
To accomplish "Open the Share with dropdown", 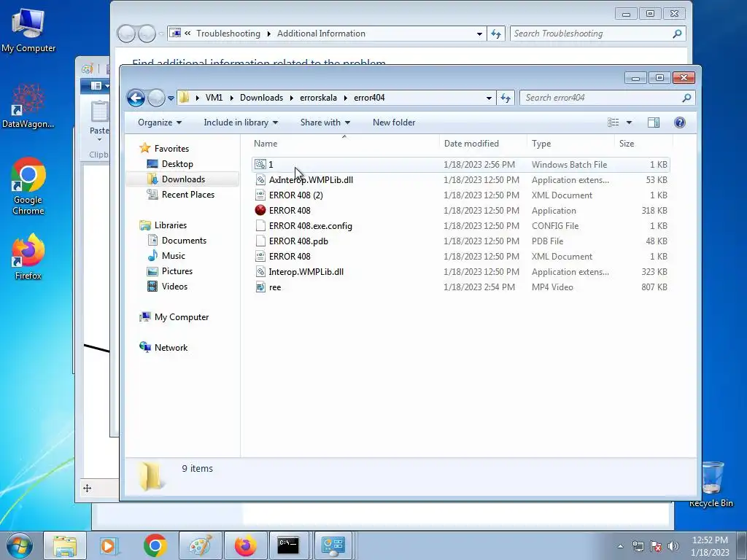I will pyautogui.click(x=325, y=122).
